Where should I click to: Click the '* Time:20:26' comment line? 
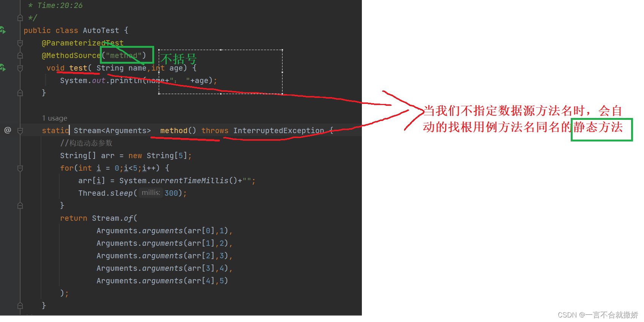55,5
